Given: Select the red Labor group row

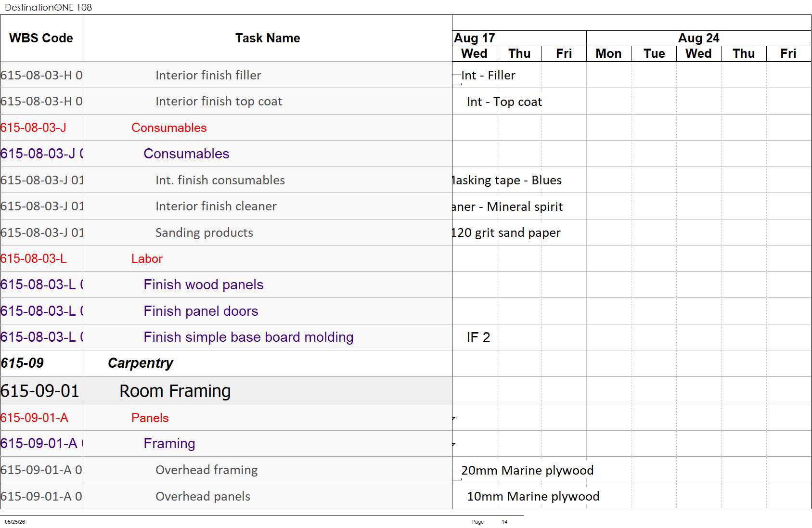Looking at the screenshot, I should (226, 258).
